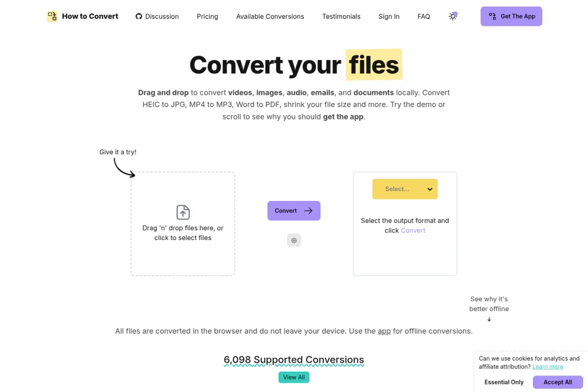Click the Get The App button
Image resolution: width=588 pixels, height=392 pixels.
(x=511, y=16)
